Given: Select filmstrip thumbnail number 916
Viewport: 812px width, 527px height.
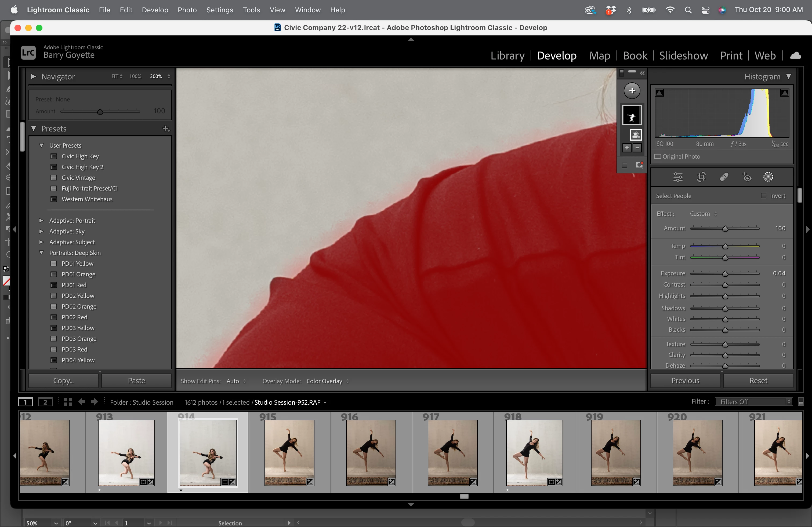Looking at the screenshot, I should tap(371, 452).
